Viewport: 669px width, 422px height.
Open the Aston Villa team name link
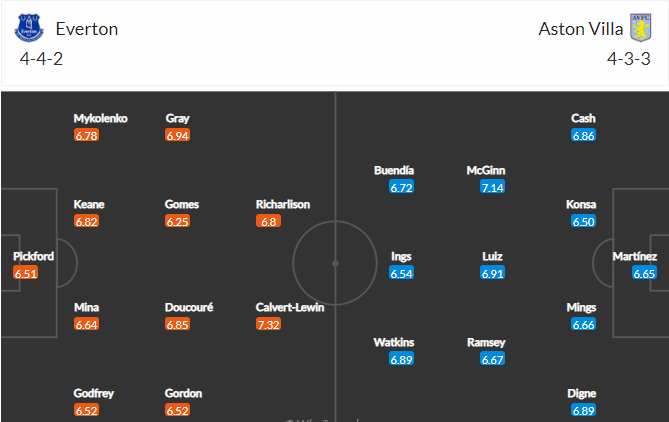tap(581, 29)
